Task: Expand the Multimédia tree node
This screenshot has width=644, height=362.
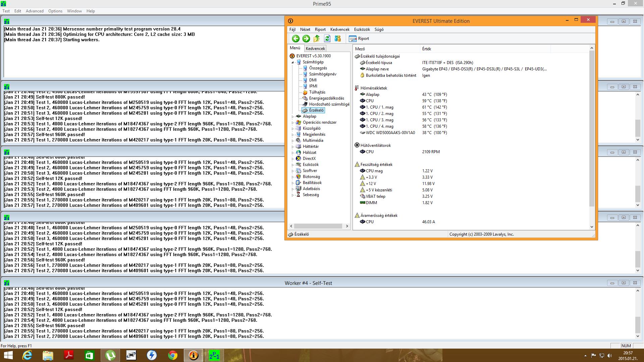Action: point(292,141)
